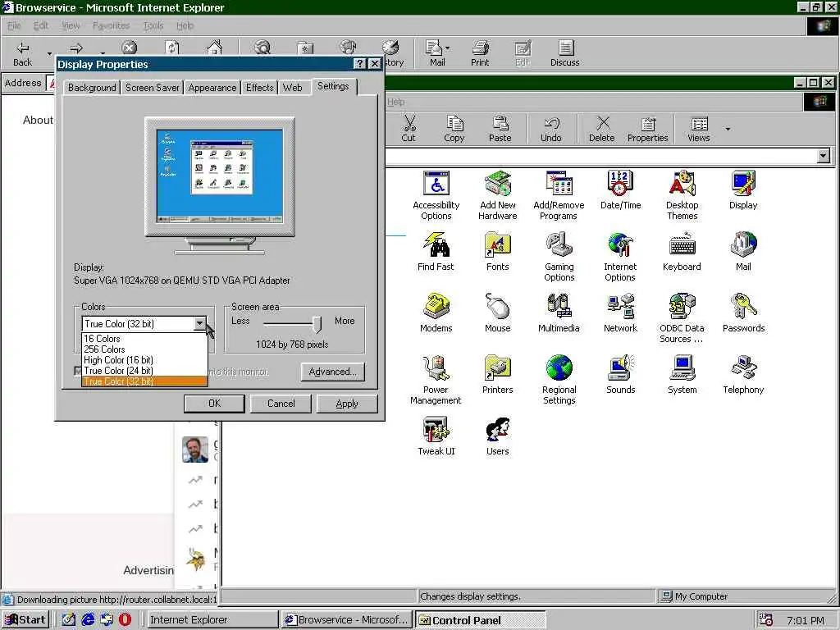The image size is (840, 630).
Task: Choose highlighted True Color (32 bit)
Action: pyautogui.click(x=144, y=381)
